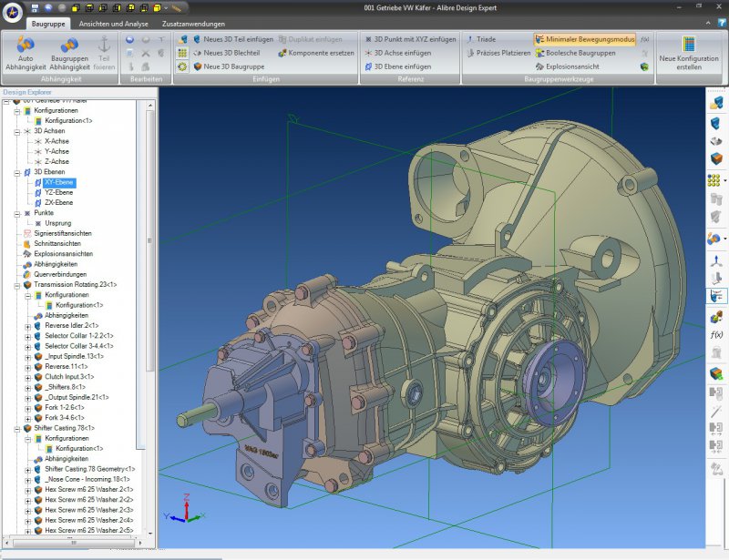Click the gear icon below the pattern icon
The width and height of the screenshot is (729, 560).
[182, 66]
